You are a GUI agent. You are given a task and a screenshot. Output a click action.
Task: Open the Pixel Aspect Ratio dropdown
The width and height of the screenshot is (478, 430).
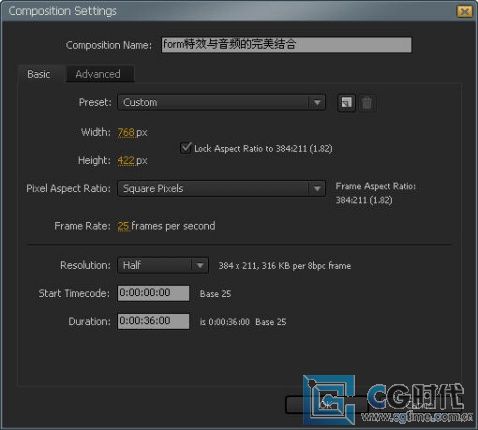[221, 189]
